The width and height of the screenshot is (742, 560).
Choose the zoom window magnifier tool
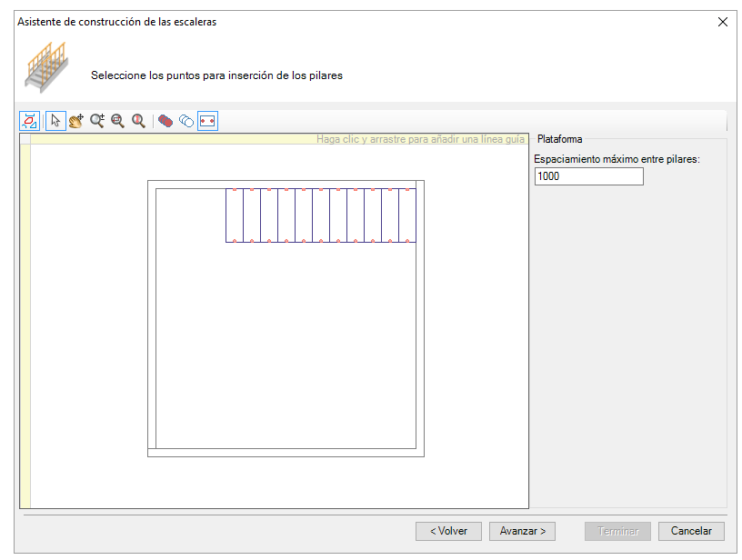click(117, 121)
